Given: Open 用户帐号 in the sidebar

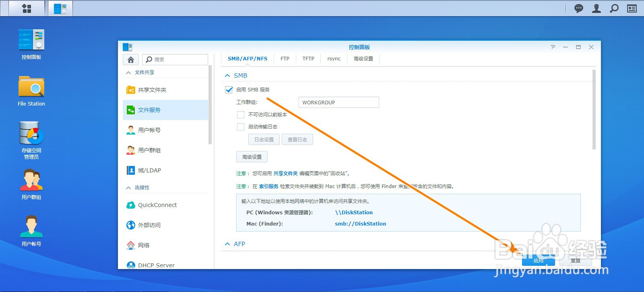Looking at the screenshot, I should coord(165,130).
